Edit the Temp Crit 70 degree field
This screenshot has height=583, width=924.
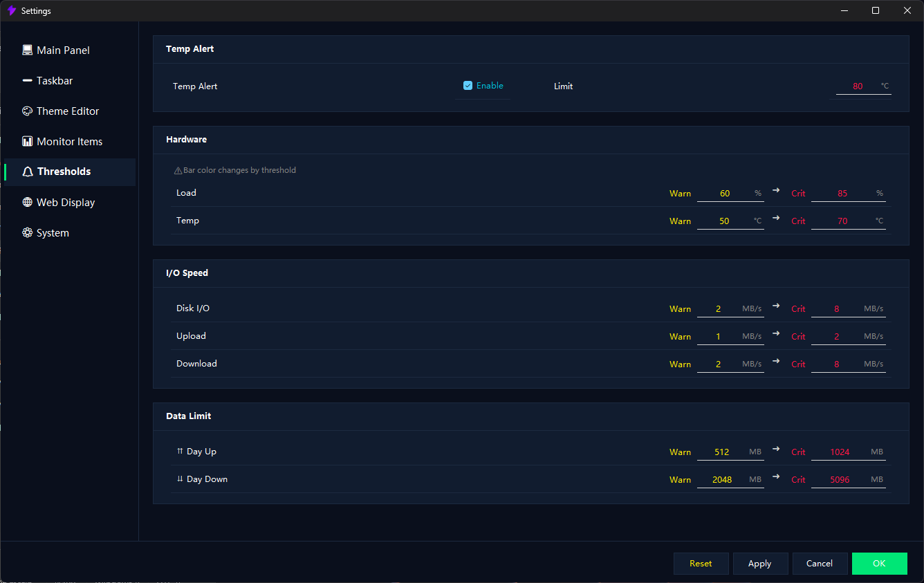(849, 221)
